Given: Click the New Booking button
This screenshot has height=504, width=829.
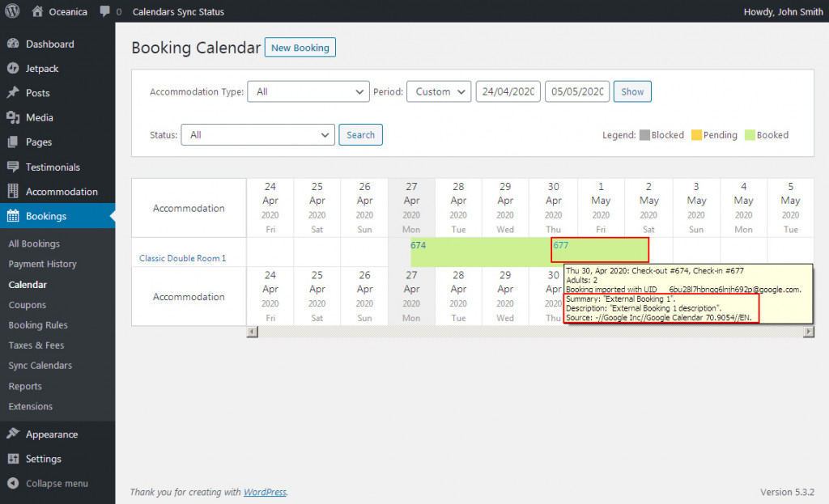Looking at the screenshot, I should coord(300,47).
